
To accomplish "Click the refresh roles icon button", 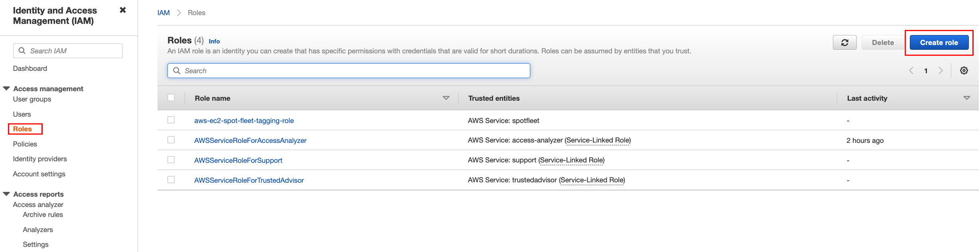I will [x=844, y=43].
